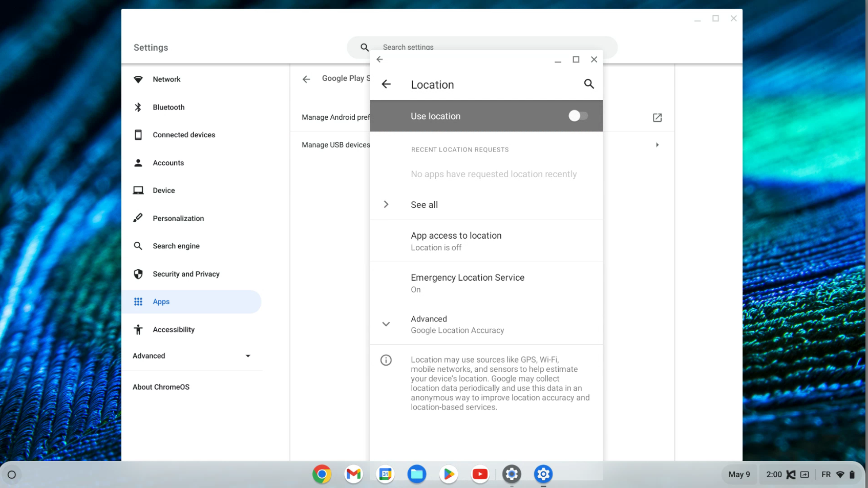Click the Accounts person icon
This screenshot has height=488, width=868.
138,163
